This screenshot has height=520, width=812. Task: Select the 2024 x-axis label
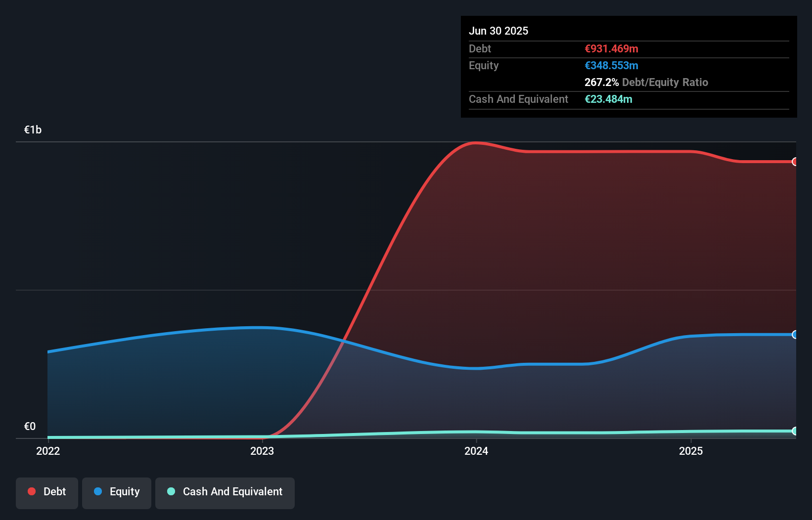(476, 451)
